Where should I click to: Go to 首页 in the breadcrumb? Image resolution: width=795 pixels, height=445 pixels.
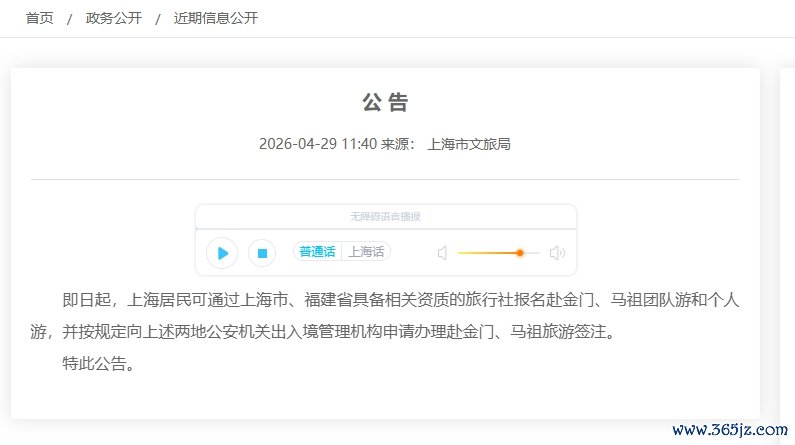(x=40, y=18)
